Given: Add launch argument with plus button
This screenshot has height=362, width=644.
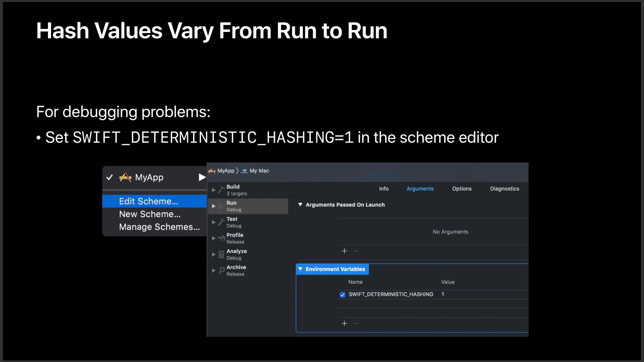Looking at the screenshot, I should click(x=344, y=251).
